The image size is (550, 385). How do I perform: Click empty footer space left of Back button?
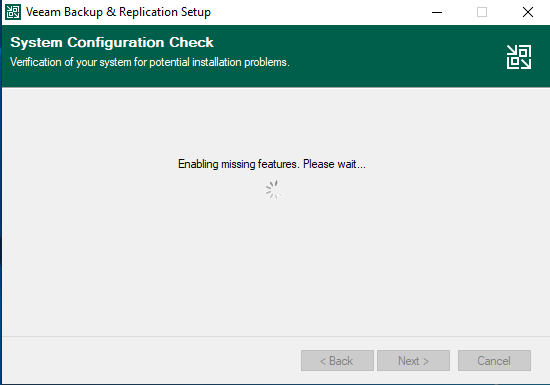click(151, 360)
